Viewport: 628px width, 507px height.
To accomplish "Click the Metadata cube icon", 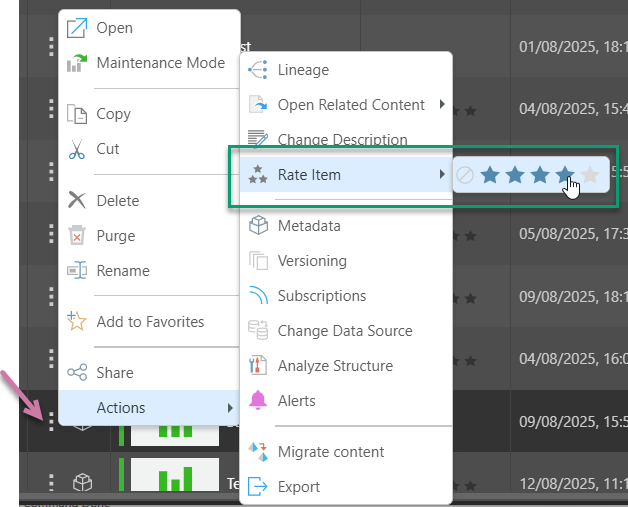I will [258, 226].
